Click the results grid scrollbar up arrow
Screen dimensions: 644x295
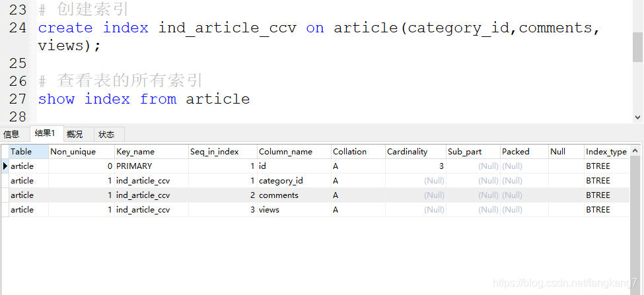pos(635,150)
